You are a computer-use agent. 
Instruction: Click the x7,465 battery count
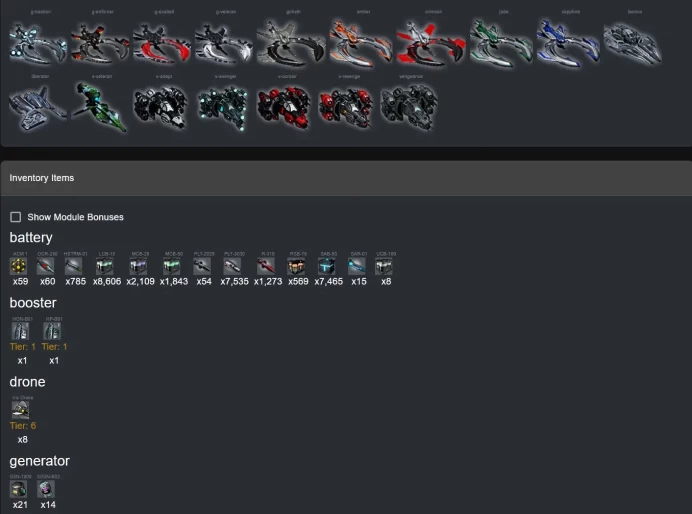click(x=328, y=281)
